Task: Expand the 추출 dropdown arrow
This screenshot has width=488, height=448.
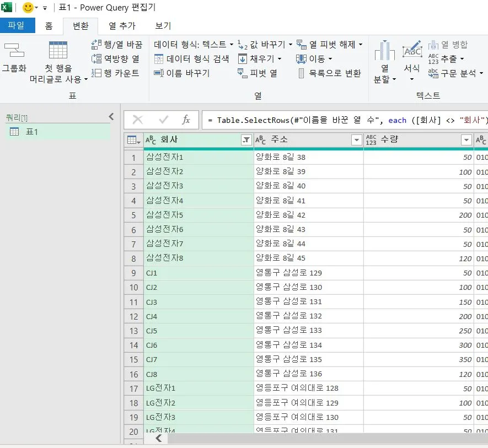Action: (462, 59)
